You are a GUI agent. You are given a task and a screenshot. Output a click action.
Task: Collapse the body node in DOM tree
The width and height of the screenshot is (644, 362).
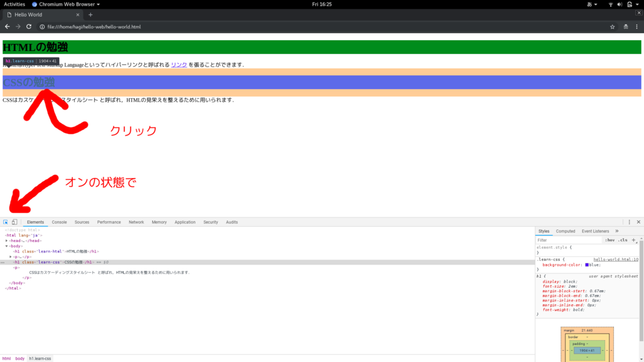pos(6,246)
